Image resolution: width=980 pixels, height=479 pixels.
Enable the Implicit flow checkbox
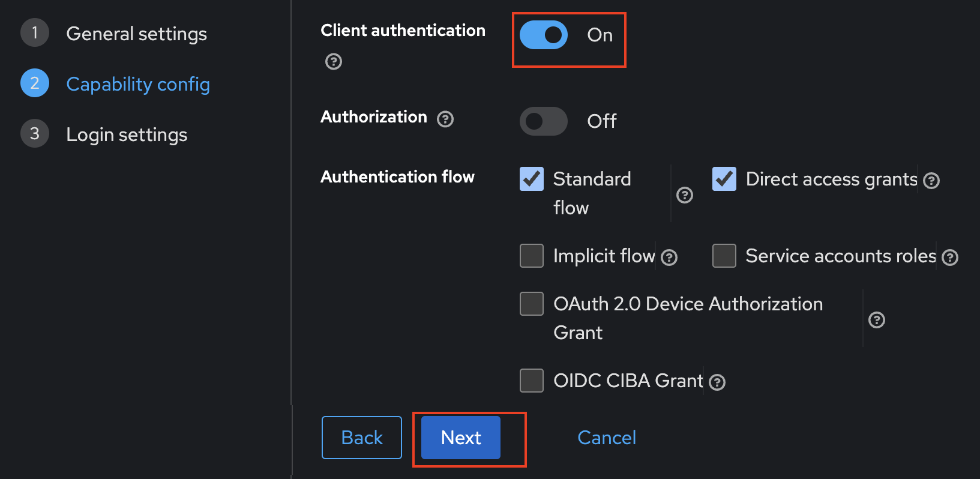pos(532,256)
